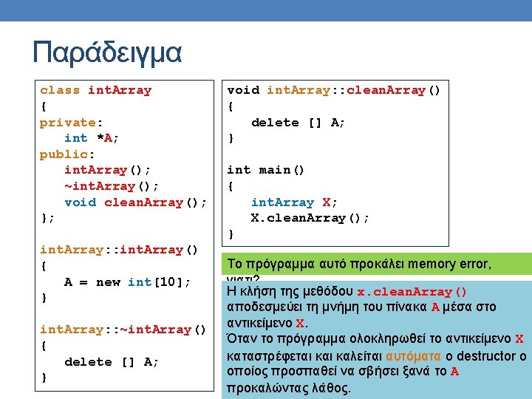The width and height of the screenshot is (532, 399).
Task: Click the line "οποίος προσπαθεί να σβήσει ξανά το A"
Action: coord(343,371)
